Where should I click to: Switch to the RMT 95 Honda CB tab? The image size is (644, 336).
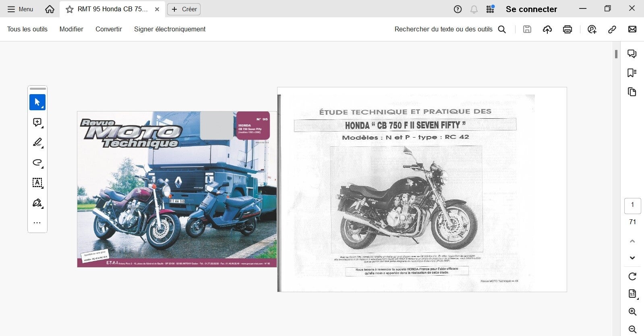[x=112, y=9]
